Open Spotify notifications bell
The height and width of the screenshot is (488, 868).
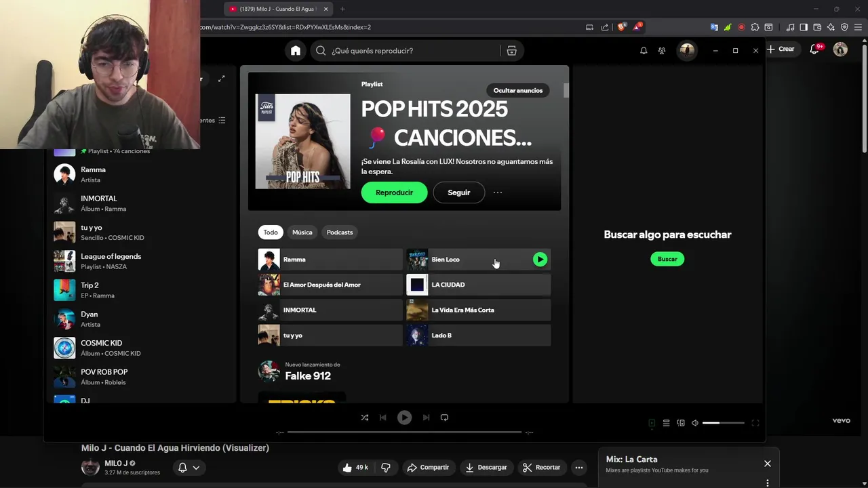[644, 51]
